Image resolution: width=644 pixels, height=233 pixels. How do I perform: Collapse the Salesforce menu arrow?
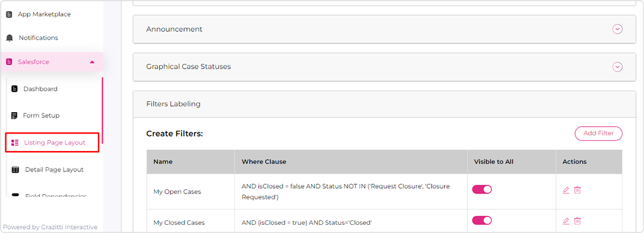point(92,62)
